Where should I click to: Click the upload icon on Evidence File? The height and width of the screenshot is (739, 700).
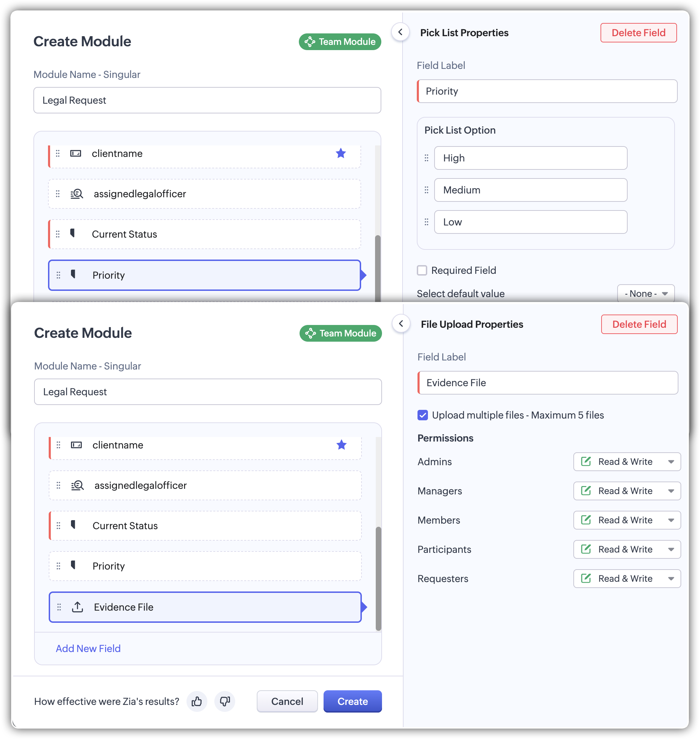(x=77, y=607)
